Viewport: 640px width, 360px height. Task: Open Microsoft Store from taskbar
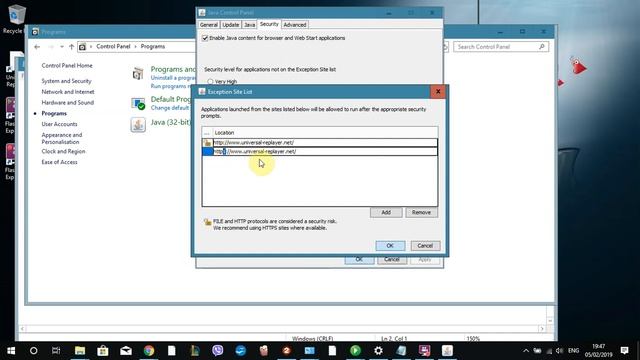pyautogui.click(x=102, y=351)
